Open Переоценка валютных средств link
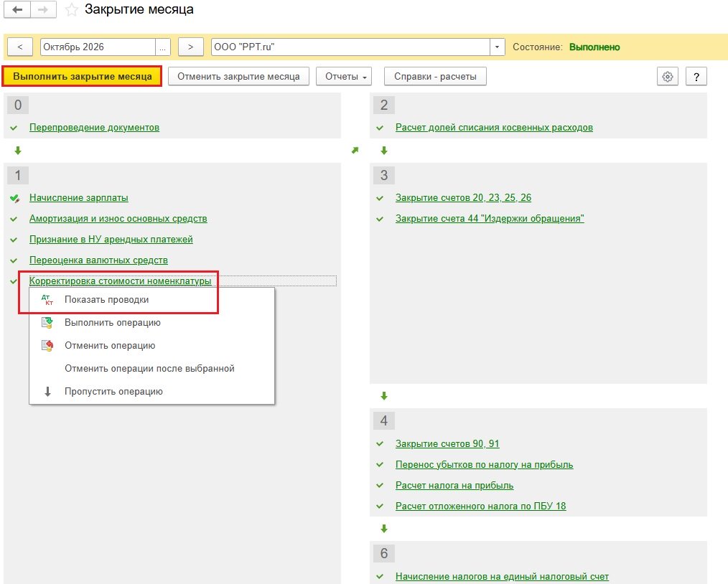This screenshot has width=728, height=584. point(98,260)
